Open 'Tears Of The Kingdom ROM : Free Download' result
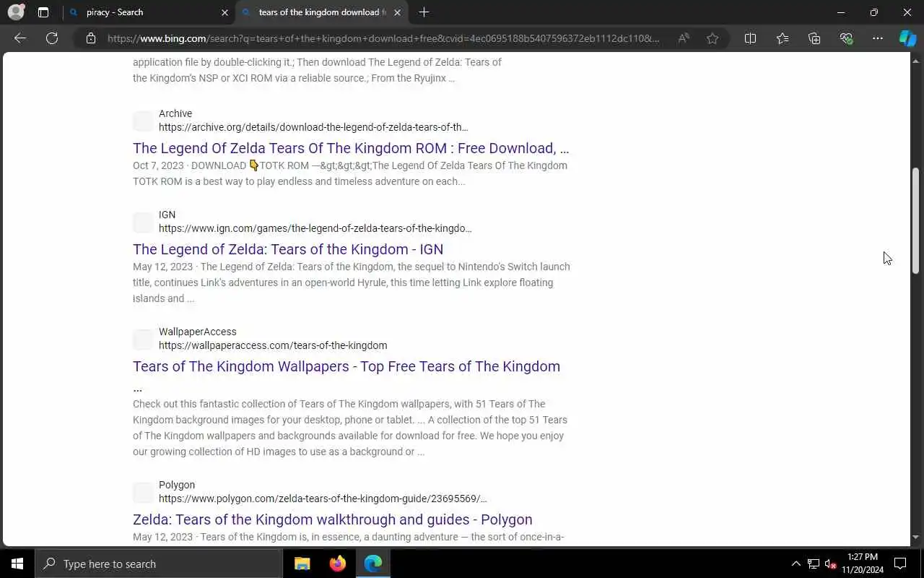Image resolution: width=924 pixels, height=578 pixels. point(351,148)
